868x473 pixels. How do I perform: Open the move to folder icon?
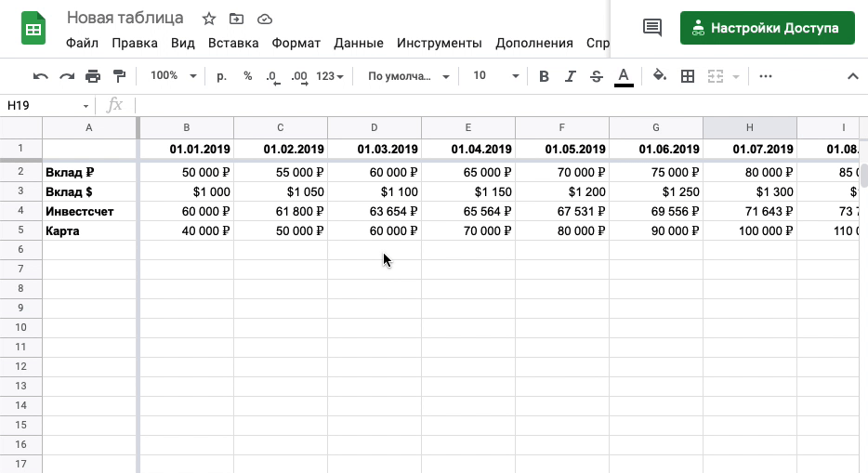(x=236, y=20)
